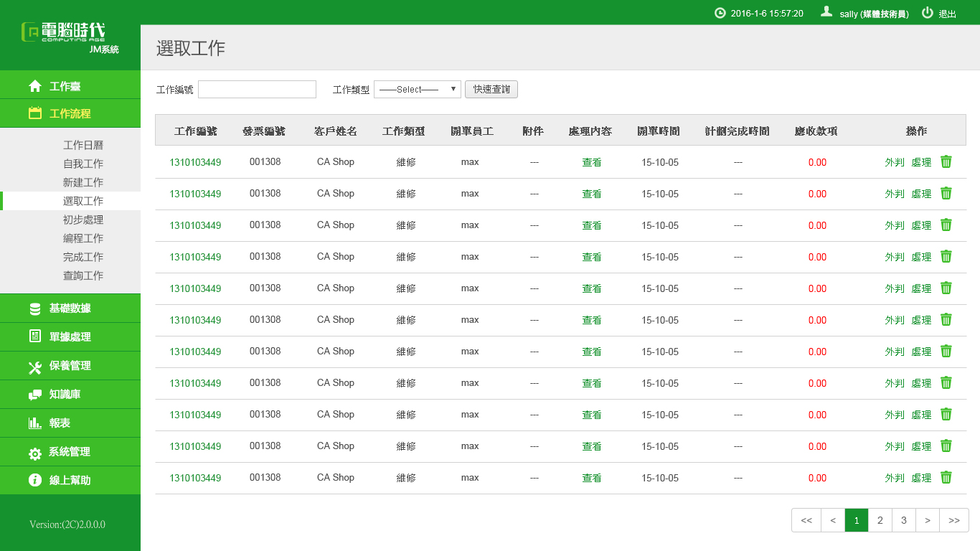Click the info icon beside 線上幫助
Image resolution: width=980 pixels, height=551 pixels.
34,481
